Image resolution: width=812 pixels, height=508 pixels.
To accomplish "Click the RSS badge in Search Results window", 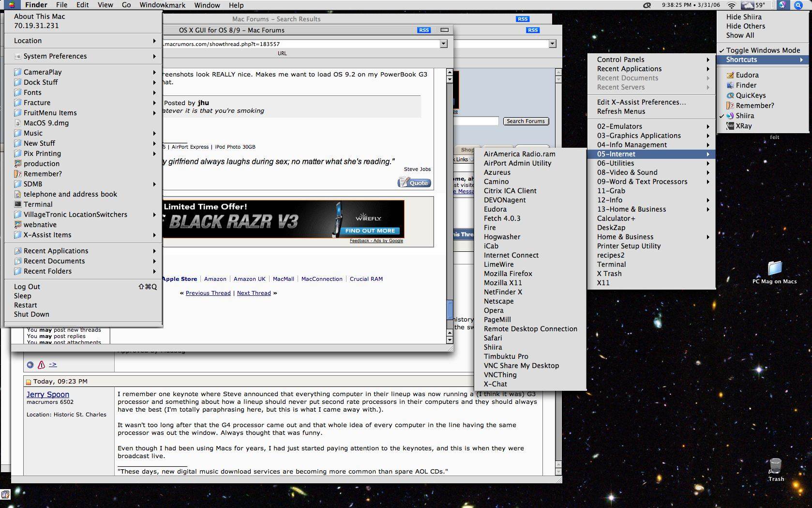I will tap(523, 19).
